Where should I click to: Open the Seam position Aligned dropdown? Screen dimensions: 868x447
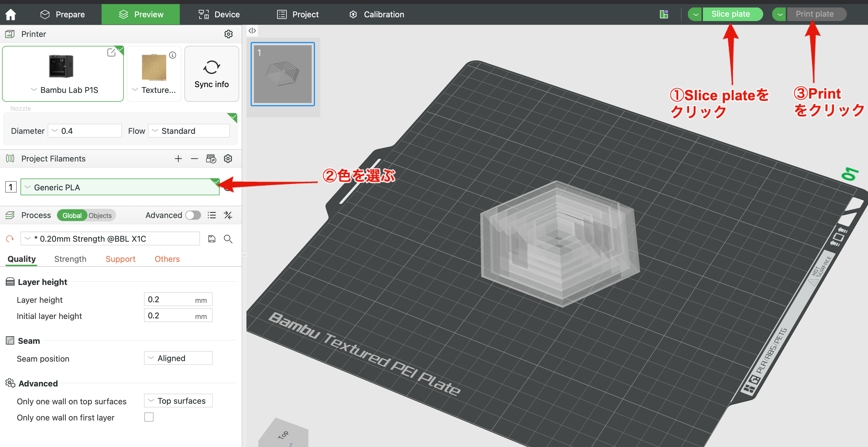pyautogui.click(x=178, y=358)
